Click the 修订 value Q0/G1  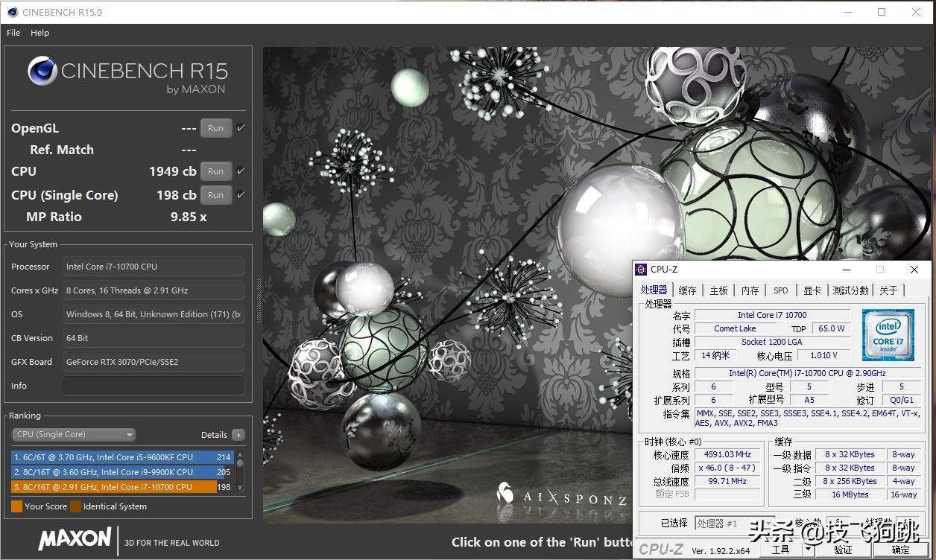(x=901, y=400)
